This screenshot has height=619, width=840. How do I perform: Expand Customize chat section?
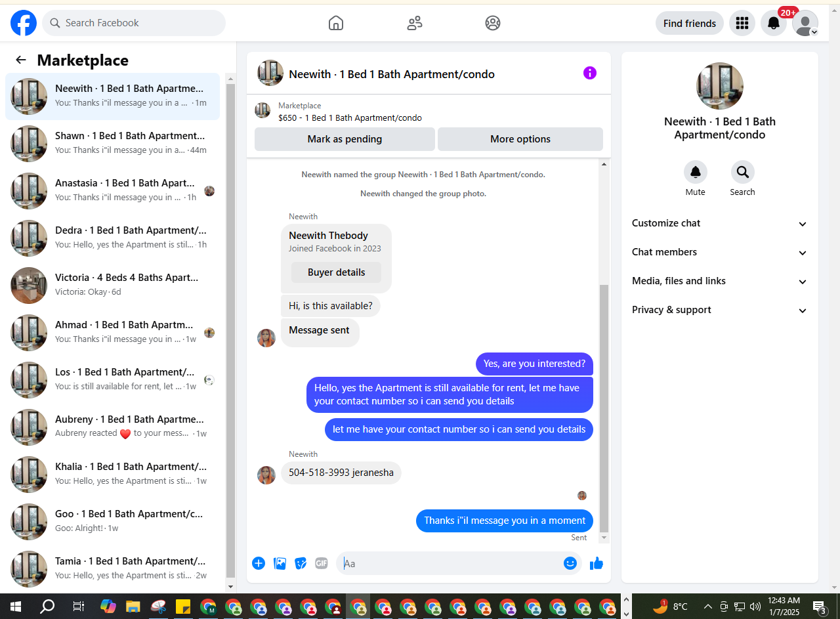click(x=720, y=223)
